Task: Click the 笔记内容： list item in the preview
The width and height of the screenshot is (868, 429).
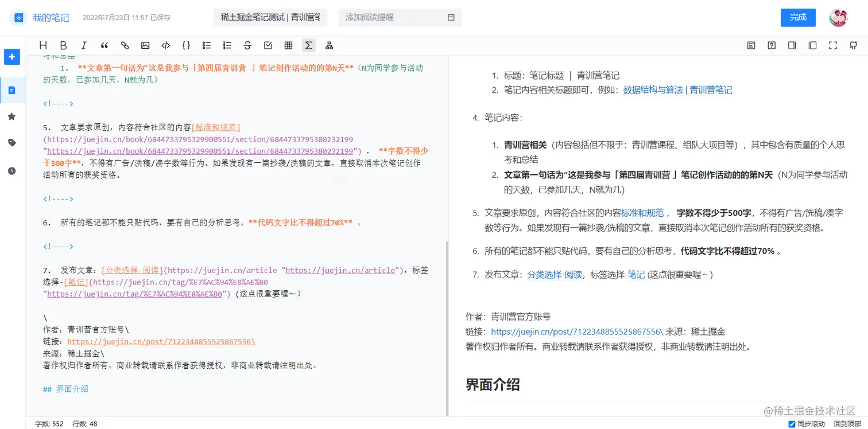Action: [503, 118]
